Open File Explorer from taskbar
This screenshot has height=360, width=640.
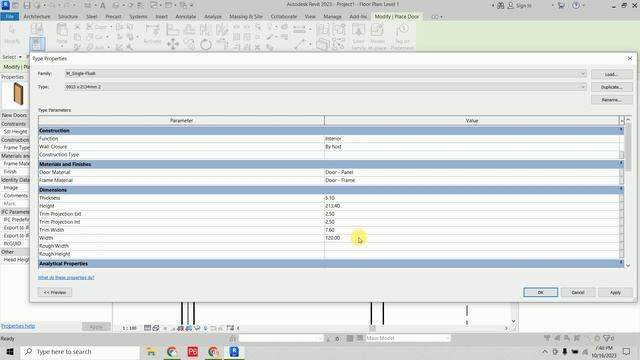coord(151,351)
